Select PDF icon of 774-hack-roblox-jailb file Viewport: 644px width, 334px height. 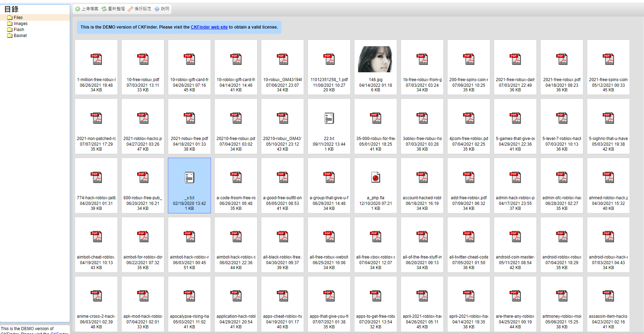pos(96,177)
